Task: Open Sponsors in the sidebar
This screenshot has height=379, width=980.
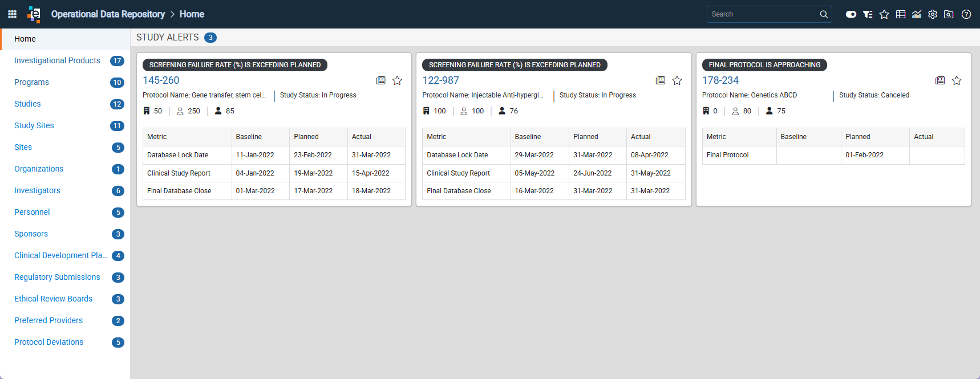Action: pos(31,234)
